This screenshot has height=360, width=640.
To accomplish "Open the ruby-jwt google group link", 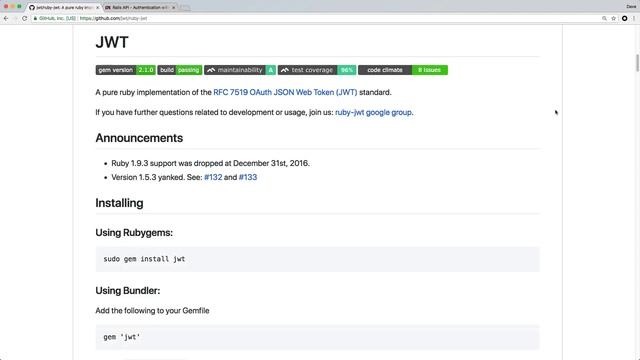I will click(373, 112).
